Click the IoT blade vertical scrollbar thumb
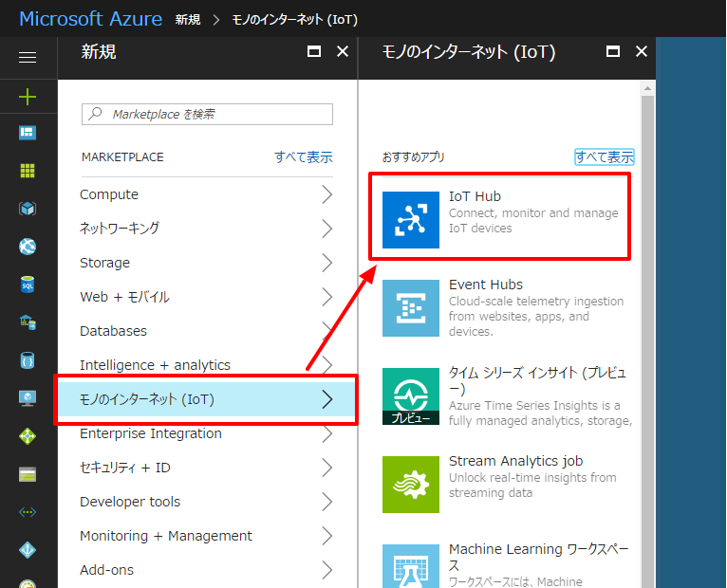 (647, 342)
